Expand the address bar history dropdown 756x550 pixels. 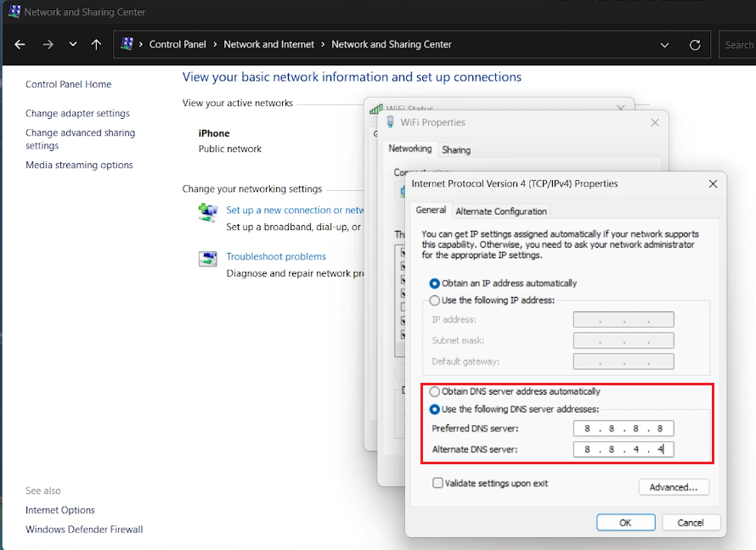coord(663,45)
